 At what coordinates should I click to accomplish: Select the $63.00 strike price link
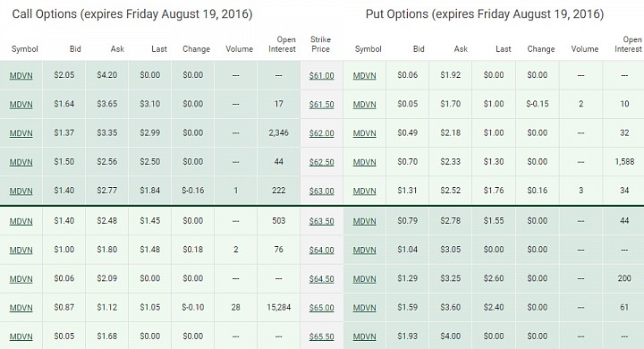pyautogui.click(x=321, y=192)
